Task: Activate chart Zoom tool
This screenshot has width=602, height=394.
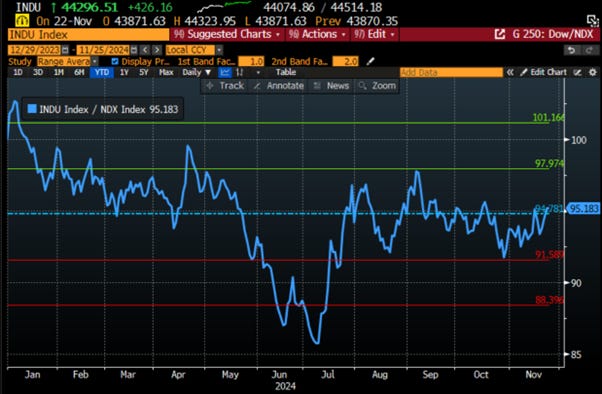Action: 377,86
